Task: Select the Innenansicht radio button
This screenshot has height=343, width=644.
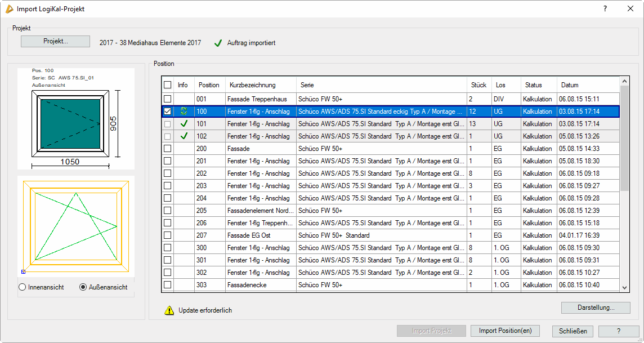Action: 23,287
